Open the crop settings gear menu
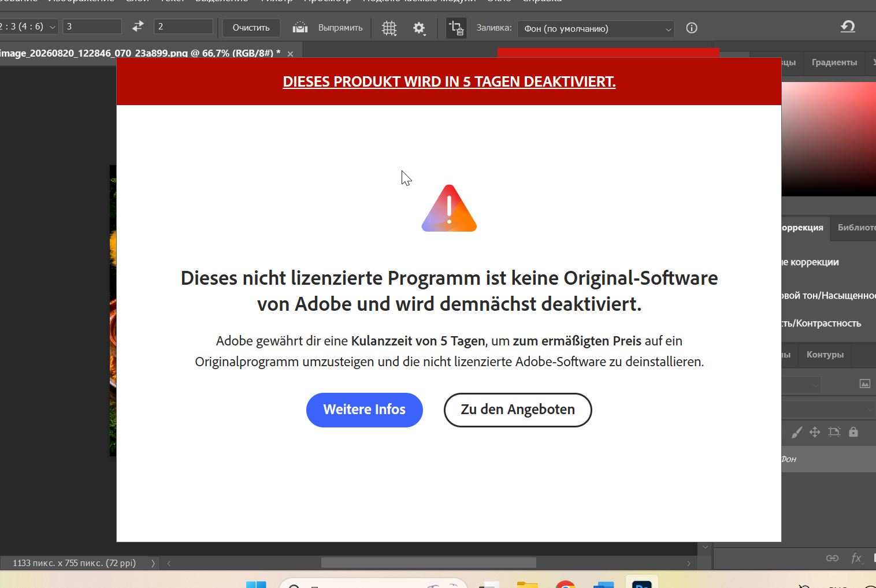 coord(419,28)
